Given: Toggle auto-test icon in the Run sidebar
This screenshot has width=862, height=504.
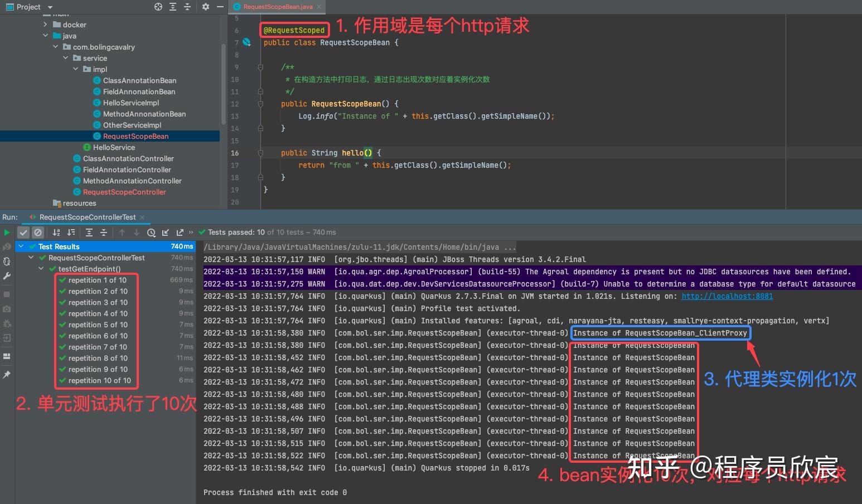Looking at the screenshot, I should click(x=7, y=261).
